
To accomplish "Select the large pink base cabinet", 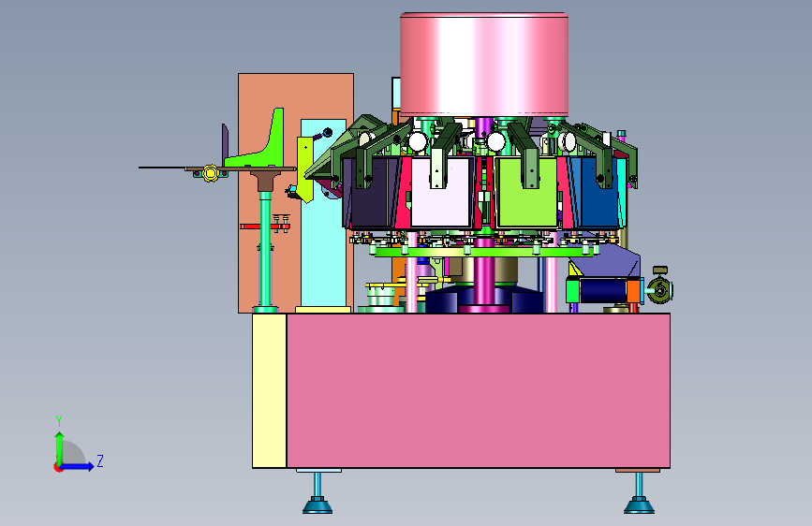I will pyautogui.click(x=478, y=391).
